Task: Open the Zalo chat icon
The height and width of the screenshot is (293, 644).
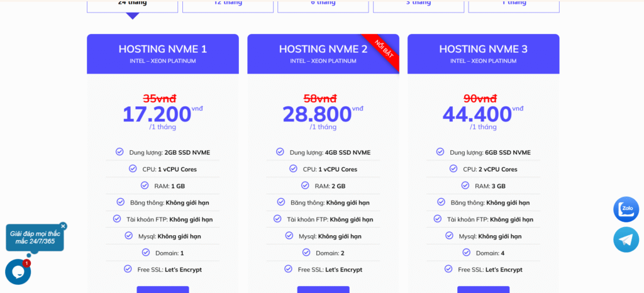Action: [x=626, y=209]
